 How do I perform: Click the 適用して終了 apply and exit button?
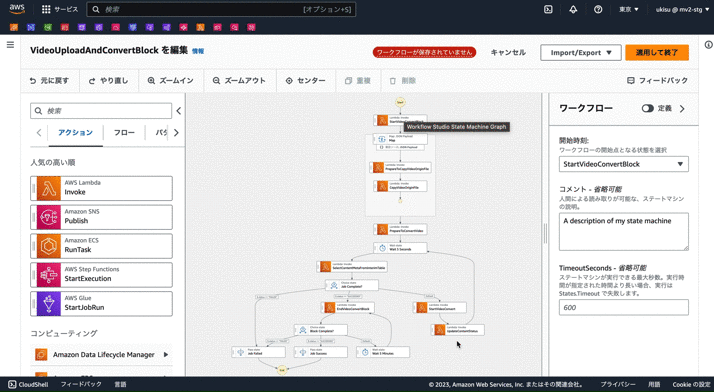[x=657, y=52]
